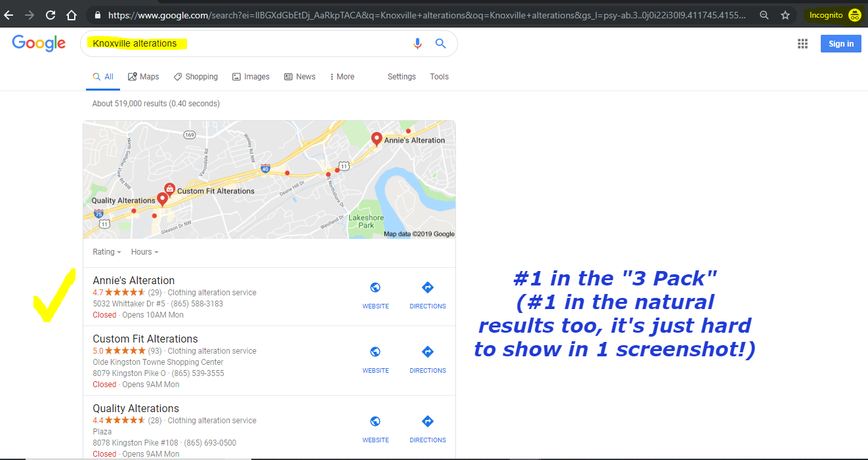Get directions icon for Quality Alterations
Viewport: 868px width, 460px height.
(x=428, y=421)
